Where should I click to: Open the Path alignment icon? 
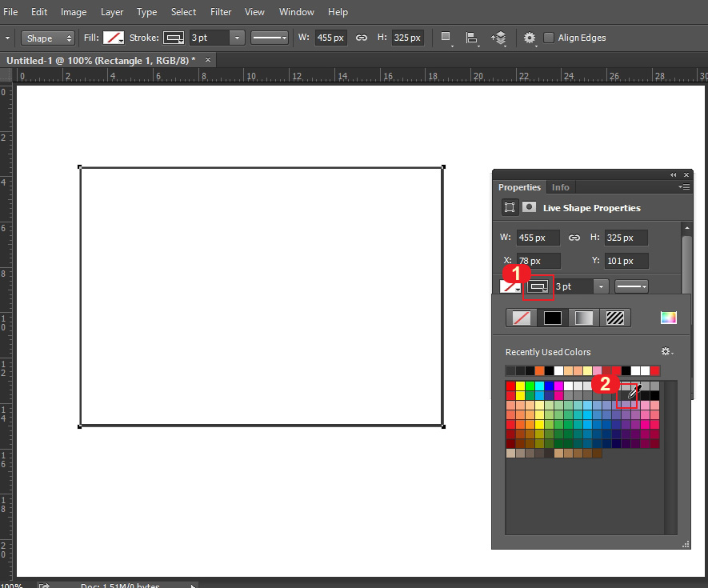[x=472, y=38]
